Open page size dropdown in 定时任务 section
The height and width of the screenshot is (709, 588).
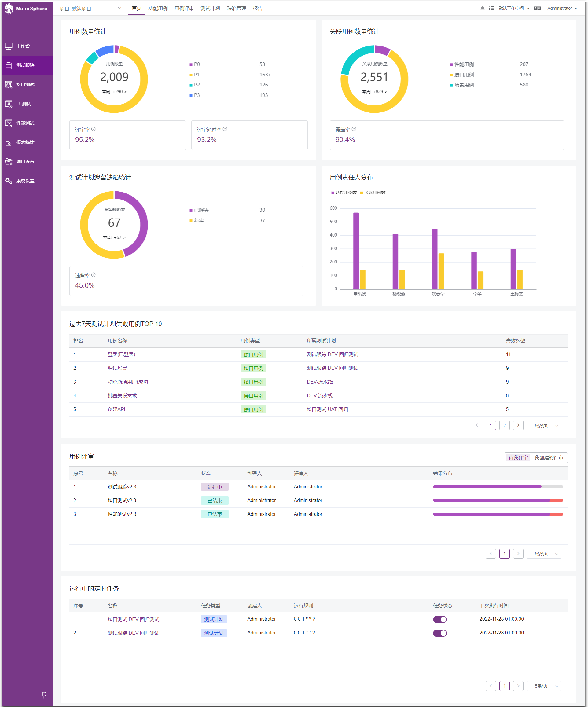coord(544,686)
